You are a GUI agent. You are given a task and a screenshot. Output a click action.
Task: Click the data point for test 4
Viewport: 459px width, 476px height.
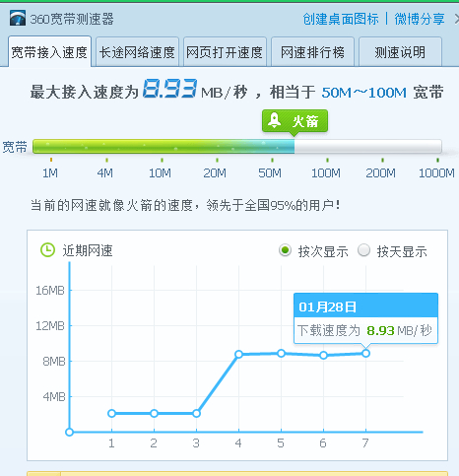238,354
